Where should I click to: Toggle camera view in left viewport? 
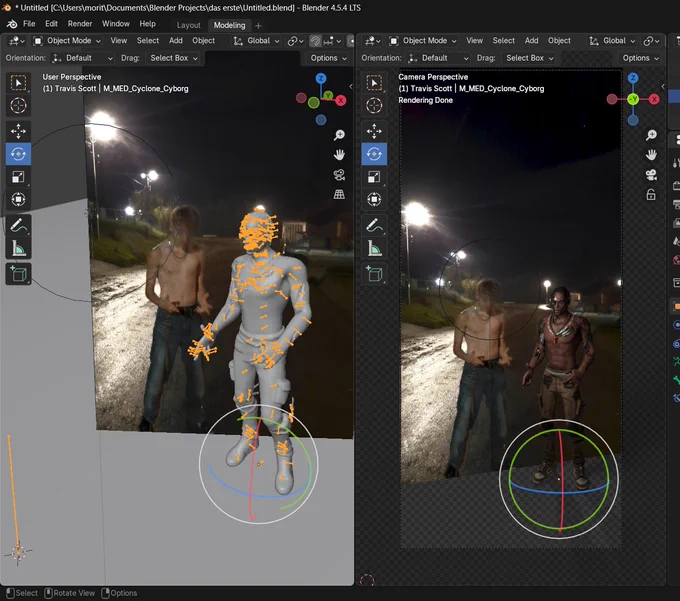tap(339, 175)
